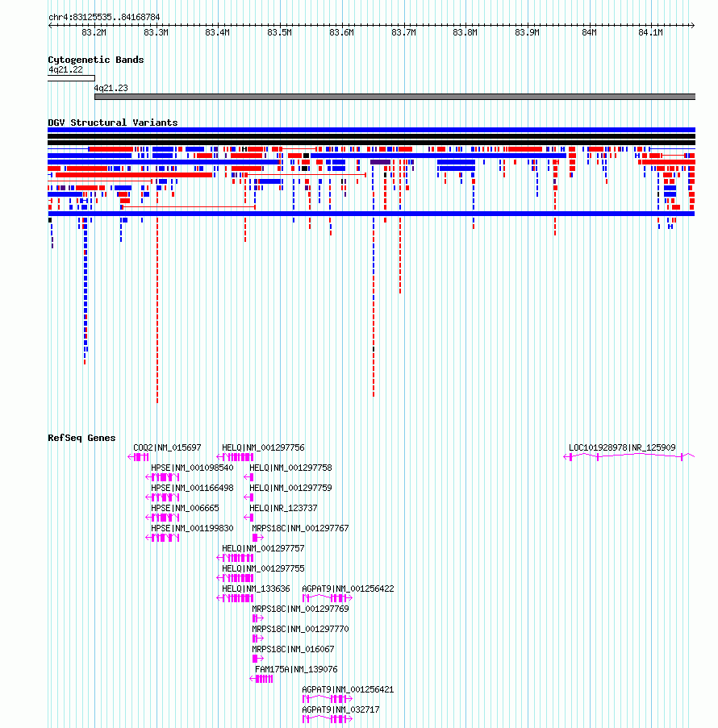Select the Cytogenetic Bands track title
The height and width of the screenshot is (728, 718).
tap(96, 60)
